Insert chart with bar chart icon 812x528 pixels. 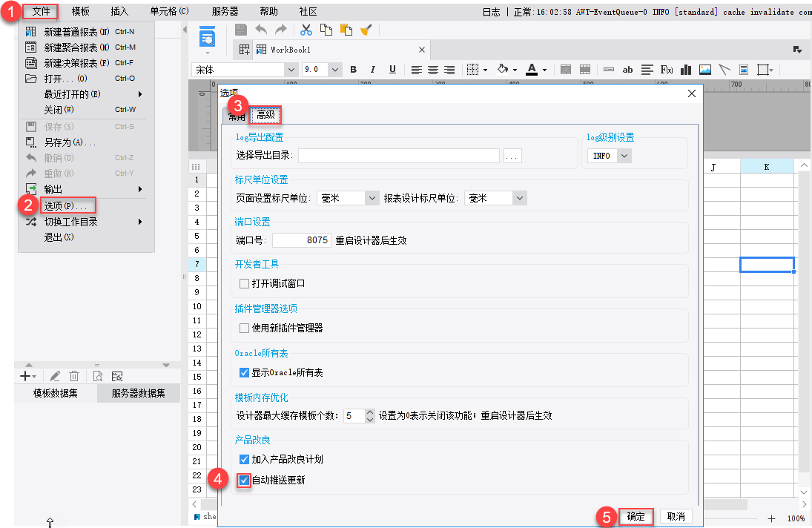686,70
